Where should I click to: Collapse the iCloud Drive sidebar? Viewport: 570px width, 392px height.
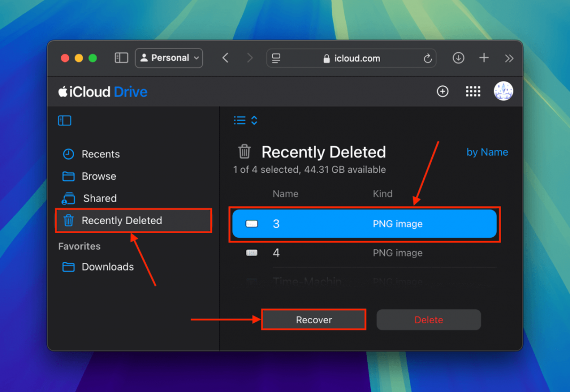[x=64, y=121]
